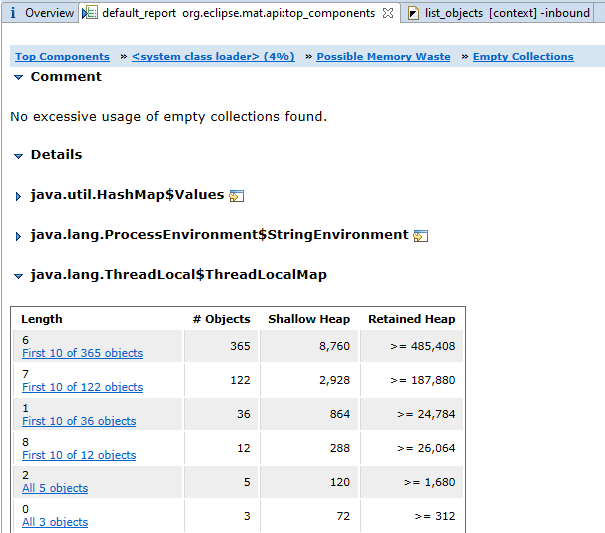Click the Length column header
The width and height of the screenshot is (605, 533).
pyautogui.click(x=42, y=319)
